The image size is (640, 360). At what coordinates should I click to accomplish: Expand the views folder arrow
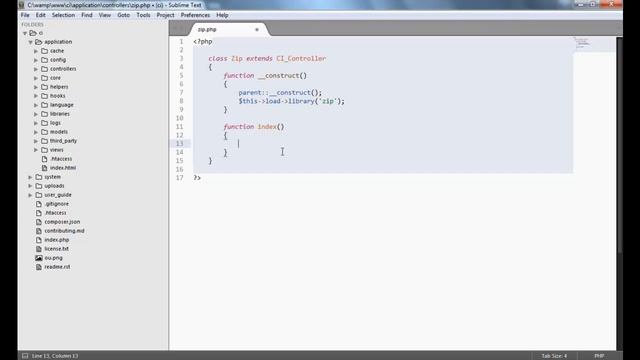[x=36, y=150]
